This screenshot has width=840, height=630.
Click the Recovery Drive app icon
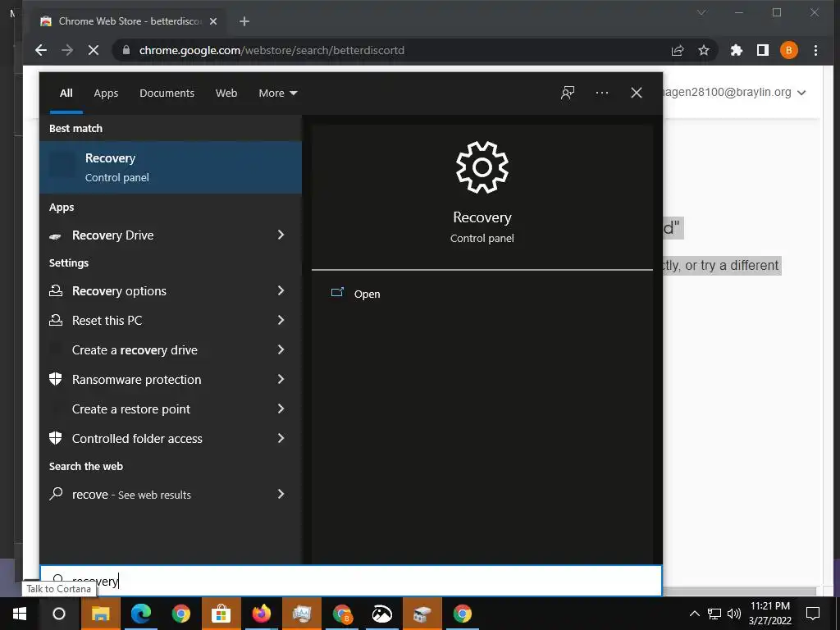(x=55, y=236)
